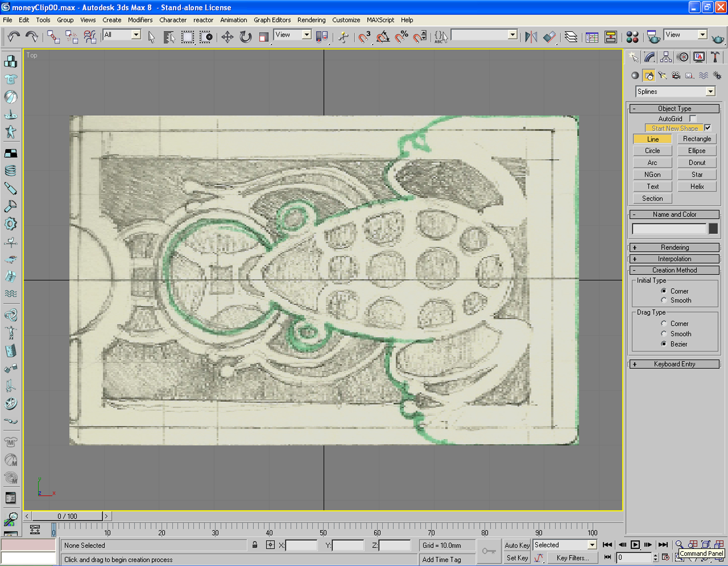This screenshot has width=728, height=566.
Task: Open the Graph Editors menu
Action: coord(272,20)
